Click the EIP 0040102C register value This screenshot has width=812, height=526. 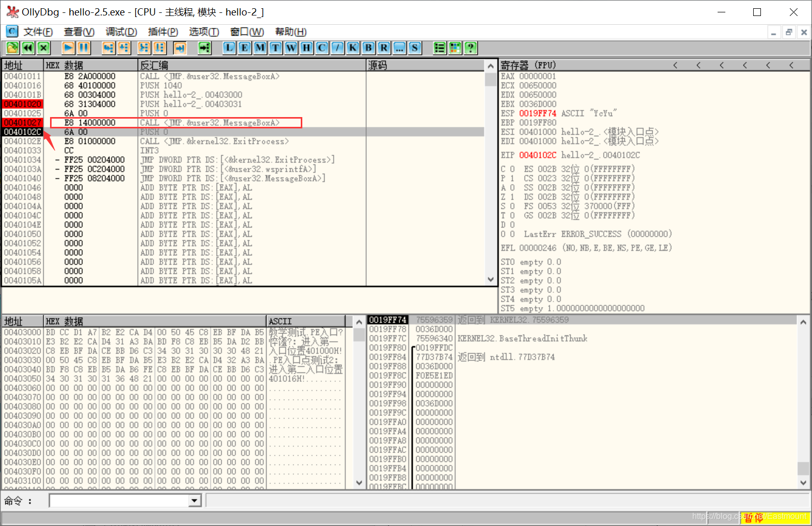538,155
